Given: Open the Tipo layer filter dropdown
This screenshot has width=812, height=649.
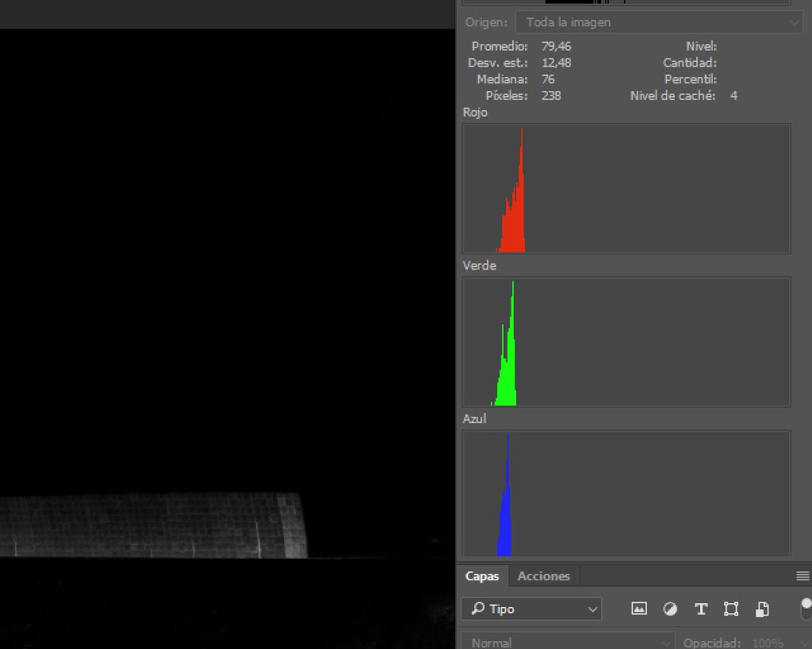Looking at the screenshot, I should tap(532, 609).
